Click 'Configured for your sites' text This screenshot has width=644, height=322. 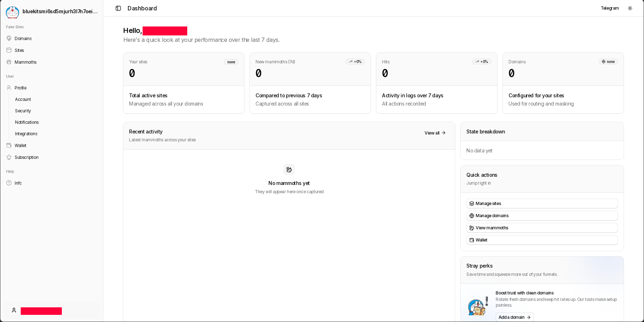coord(536,96)
